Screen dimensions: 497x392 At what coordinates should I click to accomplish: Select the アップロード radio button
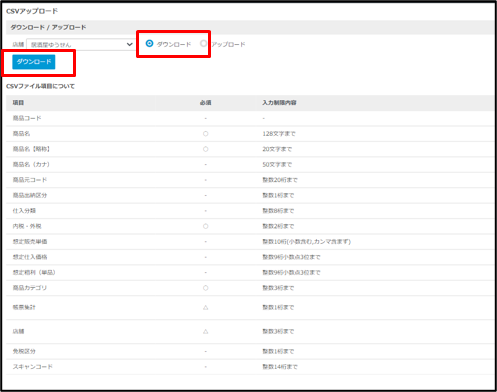pyautogui.click(x=203, y=44)
